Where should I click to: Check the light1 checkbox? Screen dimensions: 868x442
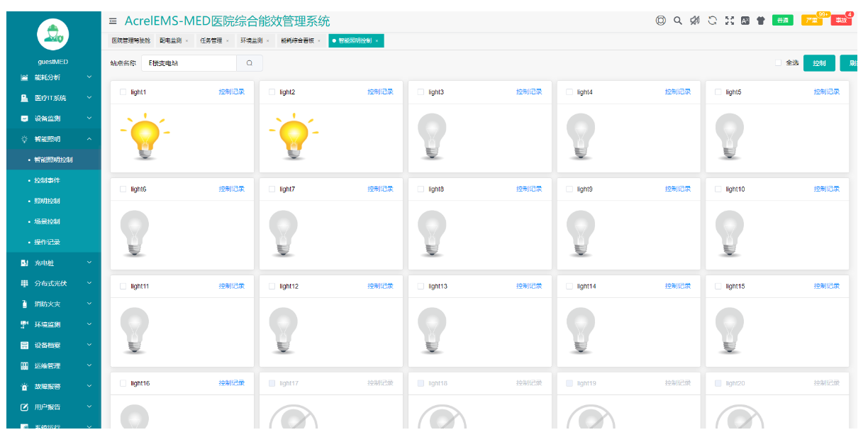(123, 92)
